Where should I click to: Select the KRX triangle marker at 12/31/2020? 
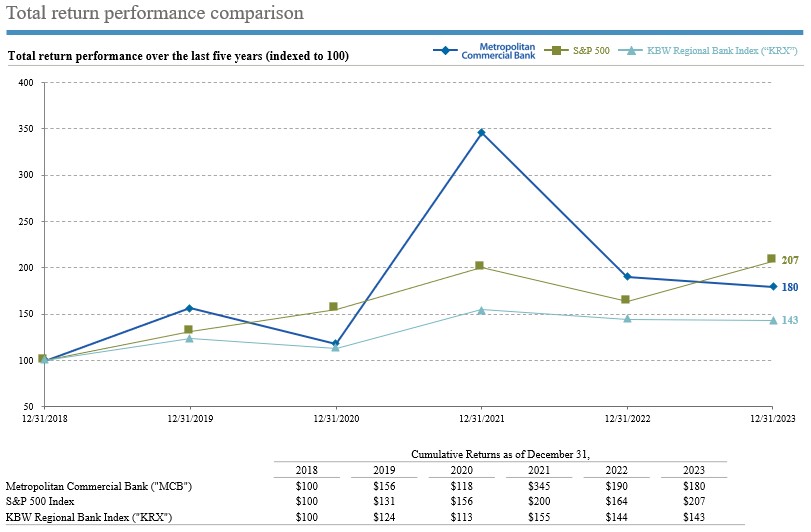tap(335, 347)
